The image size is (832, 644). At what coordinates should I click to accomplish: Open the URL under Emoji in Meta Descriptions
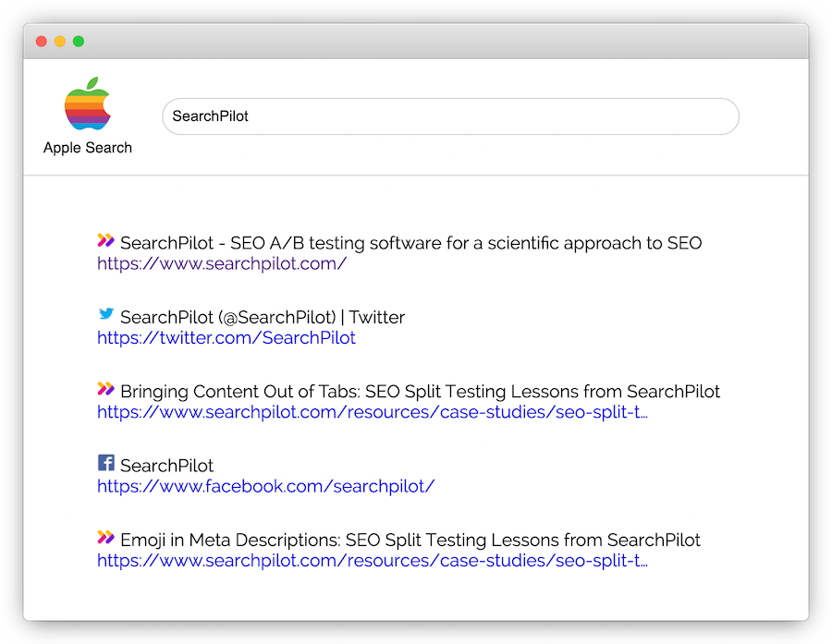(x=372, y=561)
